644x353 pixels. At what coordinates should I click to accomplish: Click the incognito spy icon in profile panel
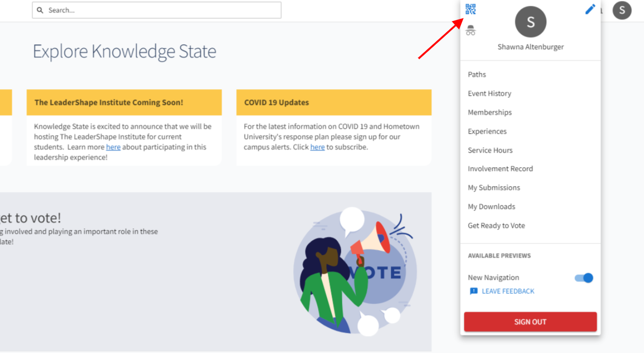click(x=470, y=30)
